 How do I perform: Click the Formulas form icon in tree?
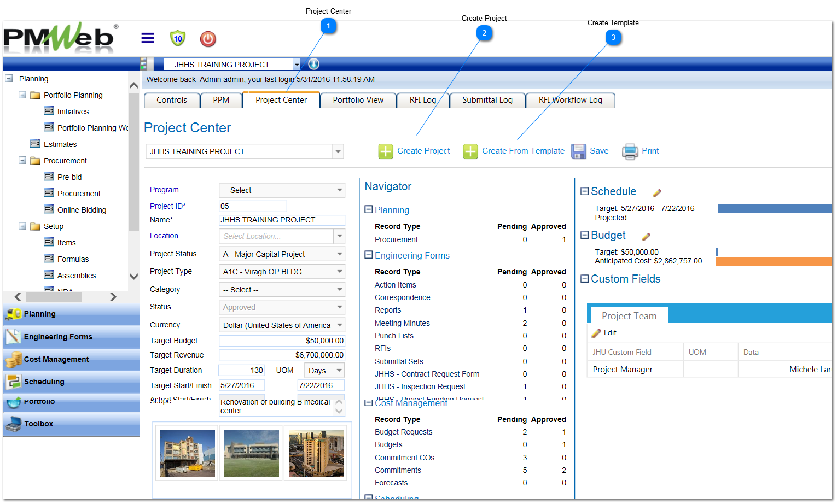tap(49, 259)
